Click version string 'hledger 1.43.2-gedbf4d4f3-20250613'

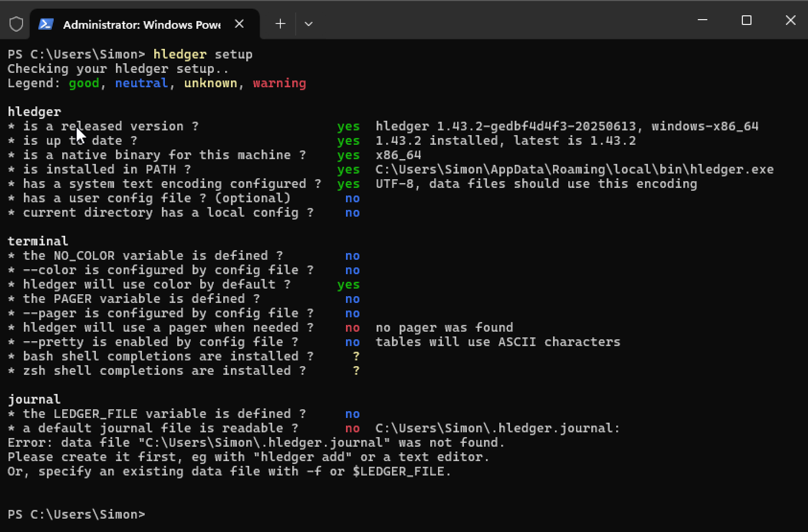point(506,127)
